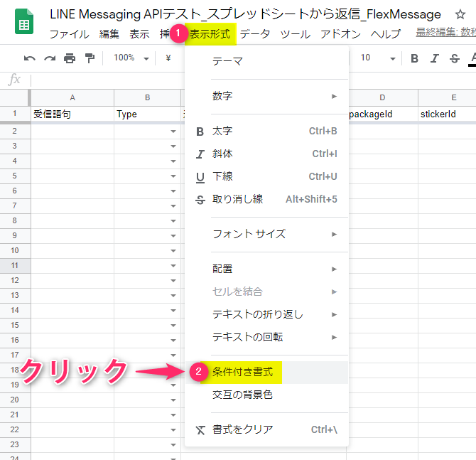Toggle strikethrough in the toolbar
This screenshot has width=476, height=460.
click(x=455, y=58)
